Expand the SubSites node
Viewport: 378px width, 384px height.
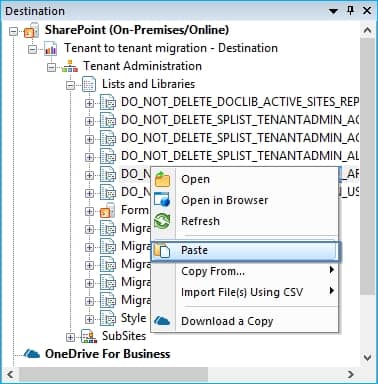[x=70, y=337]
